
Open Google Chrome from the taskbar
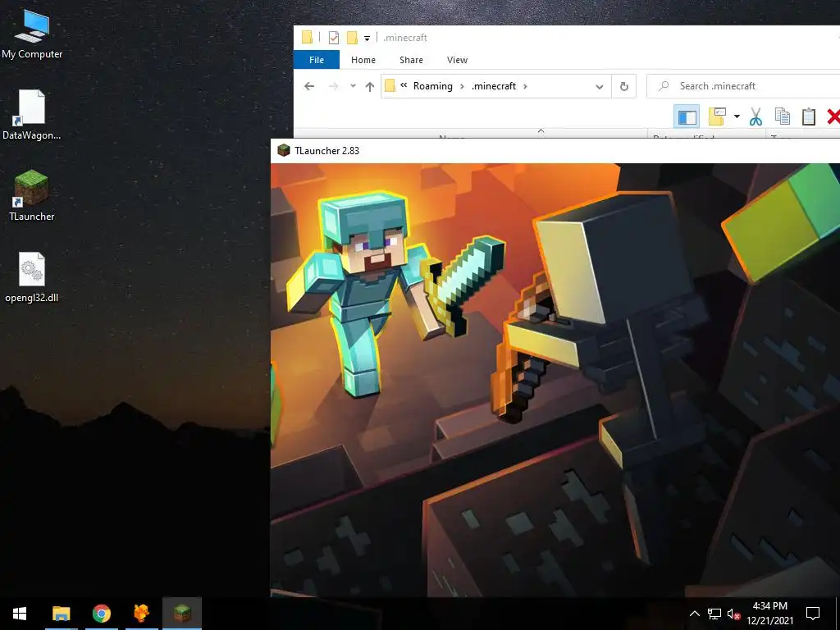click(x=101, y=614)
